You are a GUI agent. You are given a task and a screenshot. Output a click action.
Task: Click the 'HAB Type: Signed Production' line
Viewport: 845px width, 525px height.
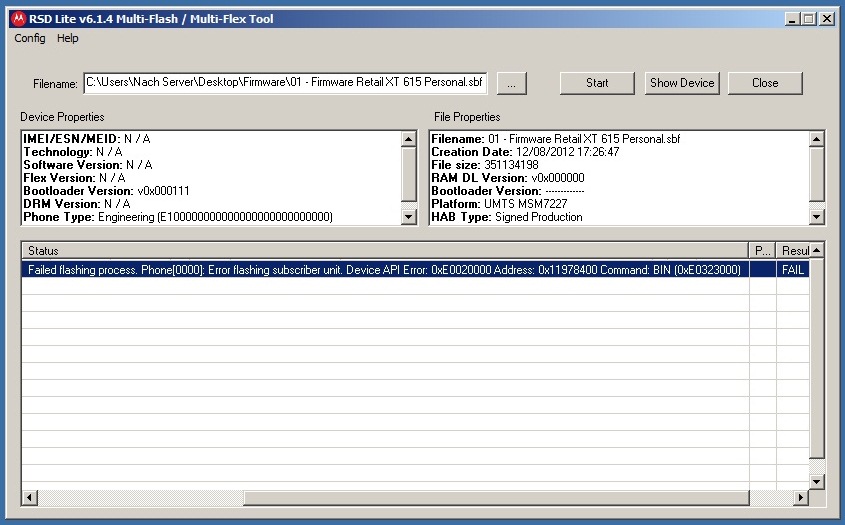507,217
